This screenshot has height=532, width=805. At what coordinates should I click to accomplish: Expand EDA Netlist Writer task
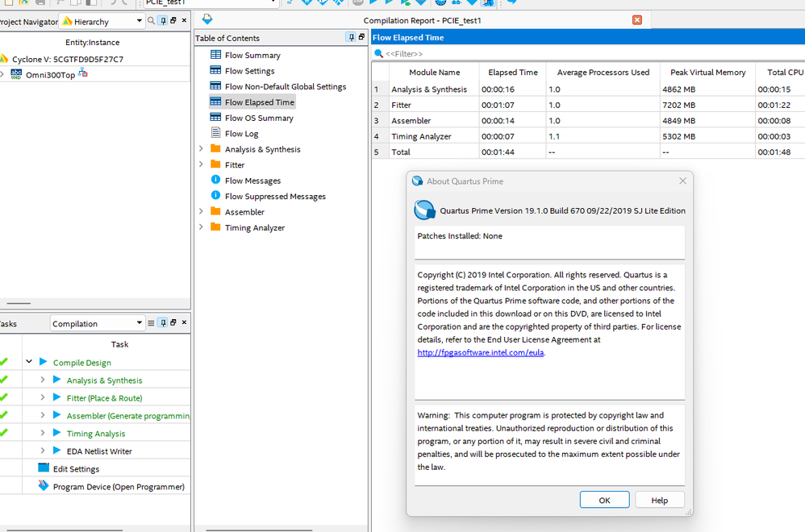click(43, 451)
